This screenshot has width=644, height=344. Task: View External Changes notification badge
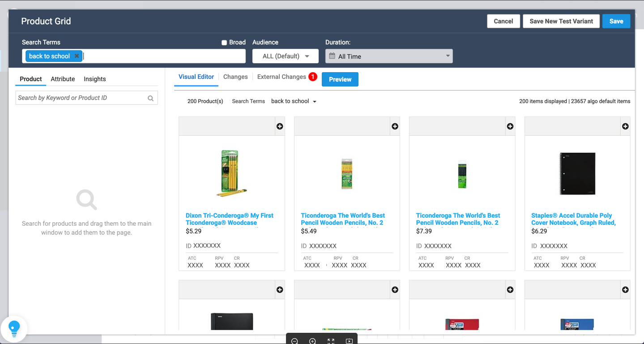pos(312,77)
